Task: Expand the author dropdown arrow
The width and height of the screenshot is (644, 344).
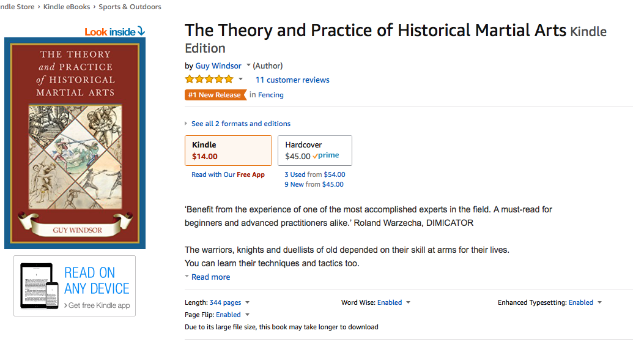Action: tap(248, 65)
